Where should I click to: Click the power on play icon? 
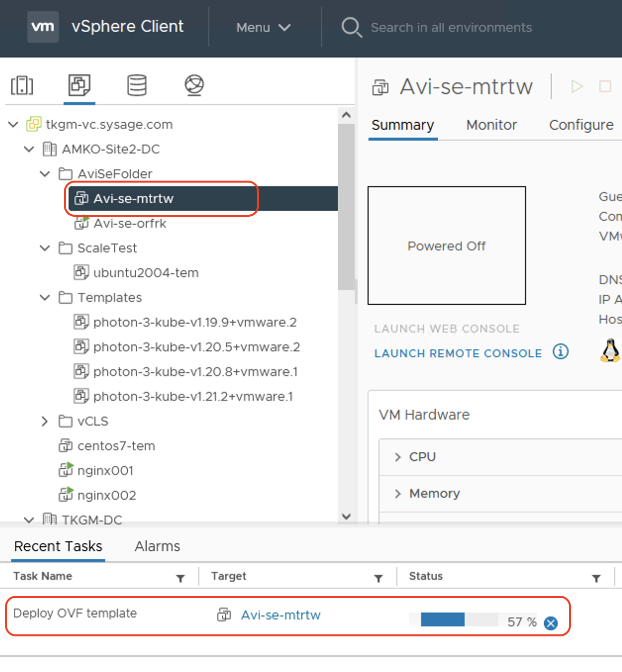pyautogui.click(x=577, y=86)
